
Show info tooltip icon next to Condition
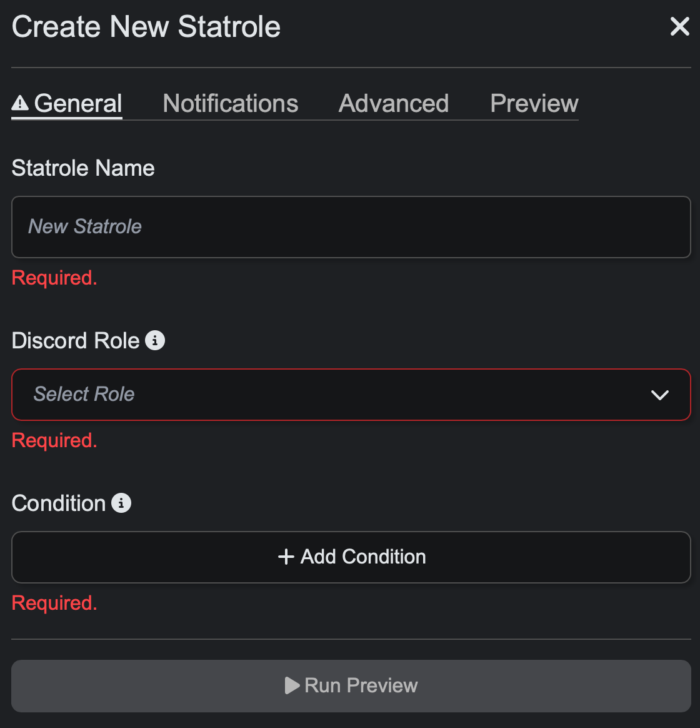click(x=121, y=503)
